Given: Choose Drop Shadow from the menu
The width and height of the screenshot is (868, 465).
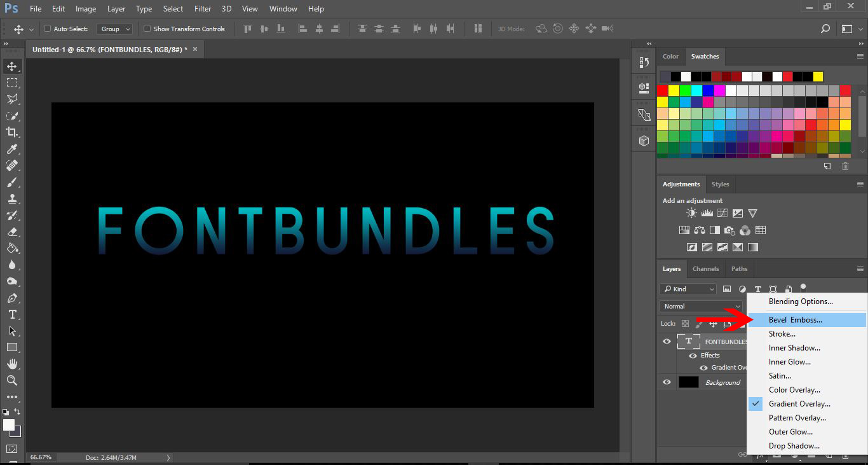Looking at the screenshot, I should (x=807, y=446).
